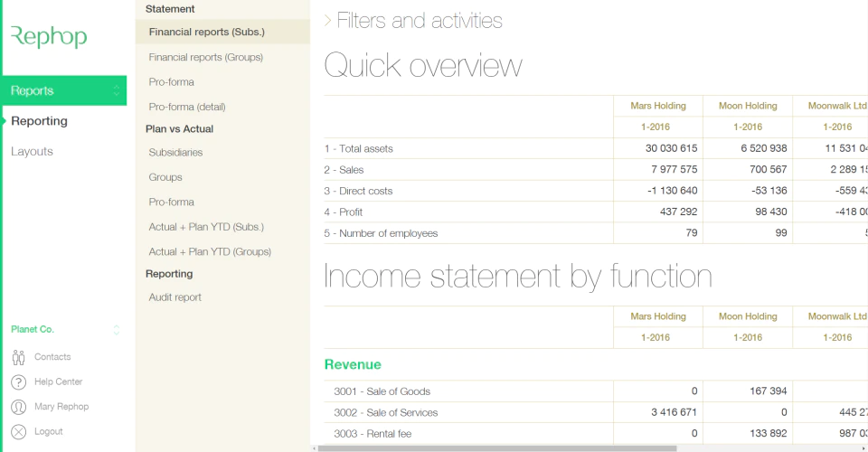Click the Logout cross icon

point(18,432)
